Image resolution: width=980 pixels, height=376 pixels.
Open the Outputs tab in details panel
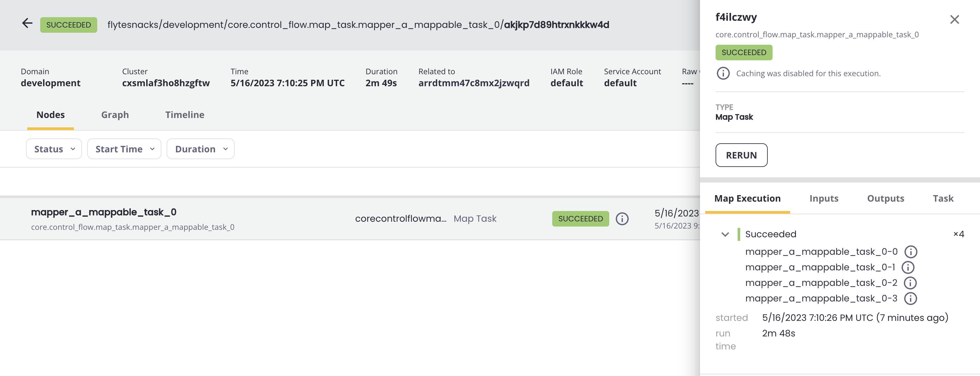(885, 199)
